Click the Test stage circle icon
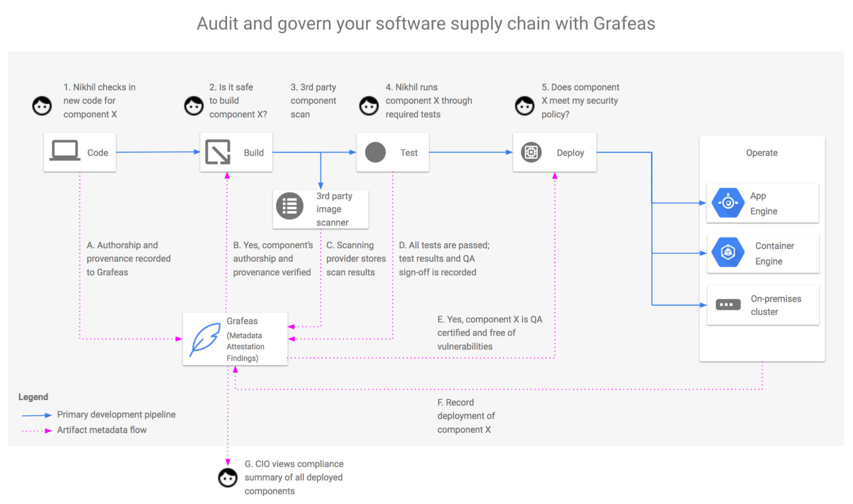This screenshot has width=853, height=504. pos(376,149)
